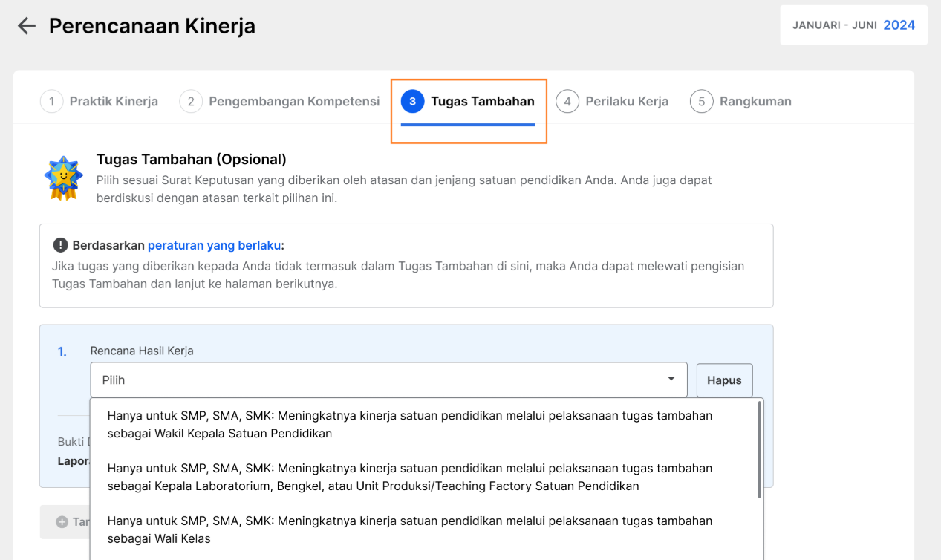Choose the Kepala Laboratorium, Bengkel option
941x560 pixels.
pos(425,478)
